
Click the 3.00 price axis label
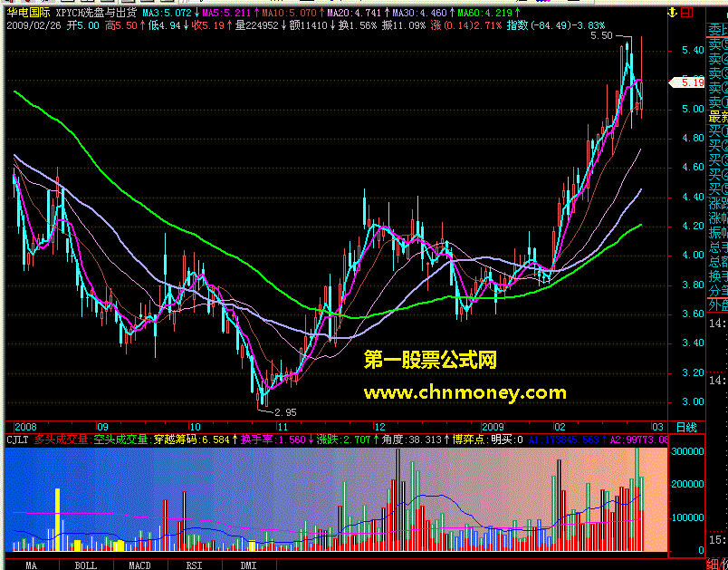pos(693,401)
